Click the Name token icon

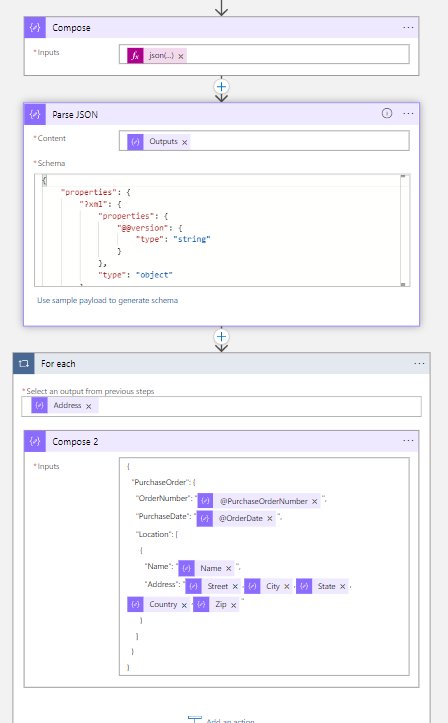coord(186,569)
